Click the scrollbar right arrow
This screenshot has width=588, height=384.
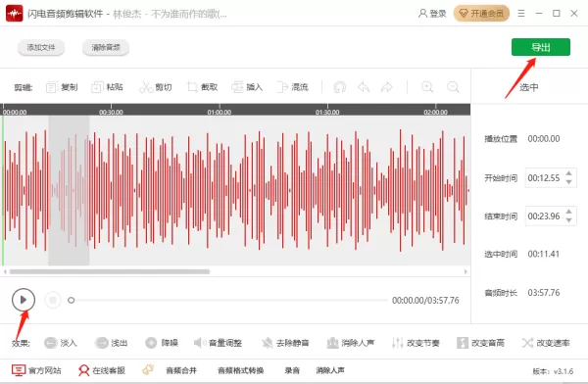(465, 271)
